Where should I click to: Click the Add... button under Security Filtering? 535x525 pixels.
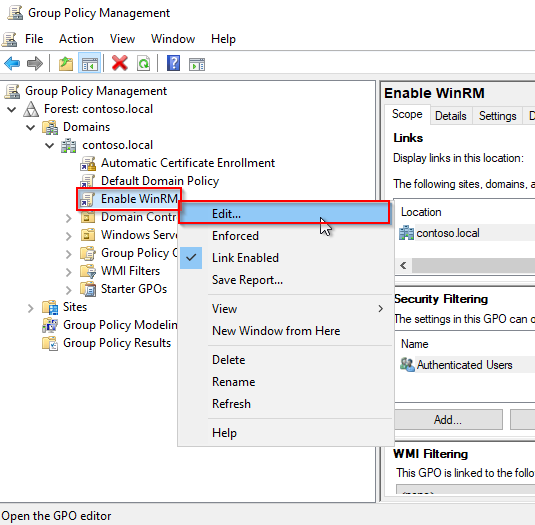pos(448,420)
